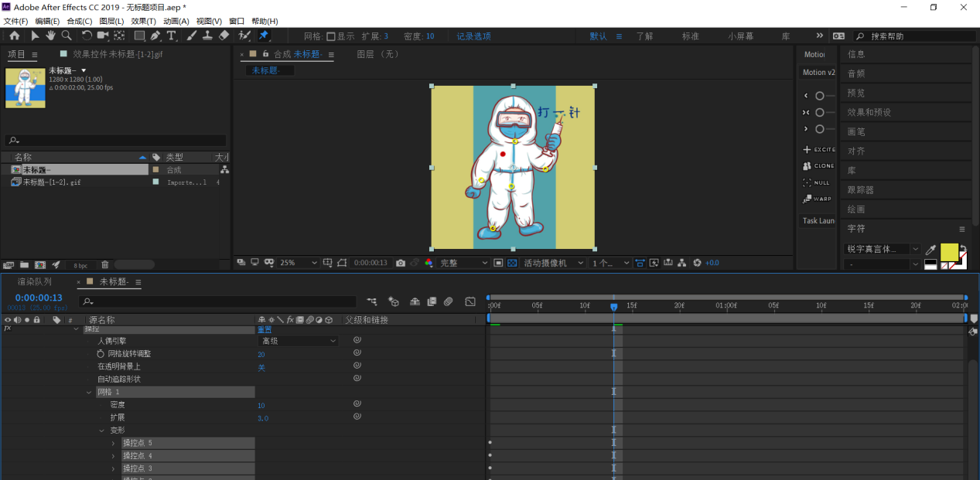The image size is (980, 480).
Task: Create a new folder in Project panel
Action: coord(24,265)
